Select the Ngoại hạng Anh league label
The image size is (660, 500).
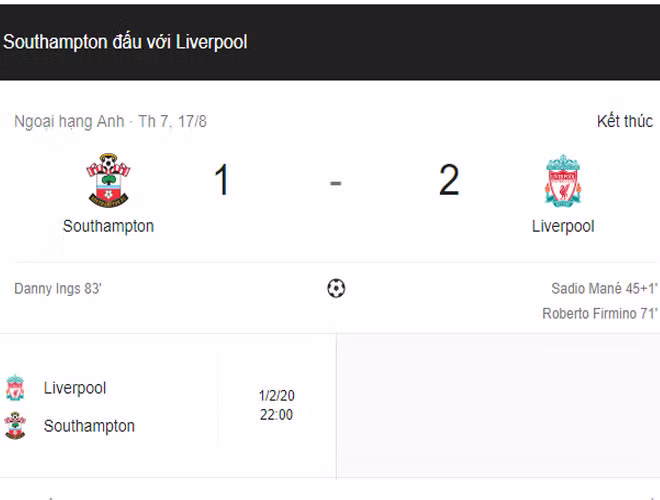click(x=69, y=121)
